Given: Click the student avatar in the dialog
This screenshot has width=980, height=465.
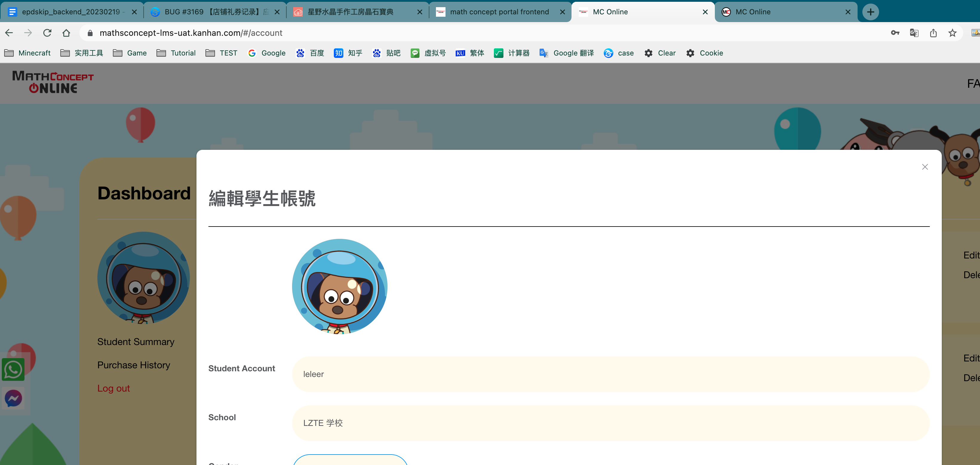Looking at the screenshot, I should 340,286.
